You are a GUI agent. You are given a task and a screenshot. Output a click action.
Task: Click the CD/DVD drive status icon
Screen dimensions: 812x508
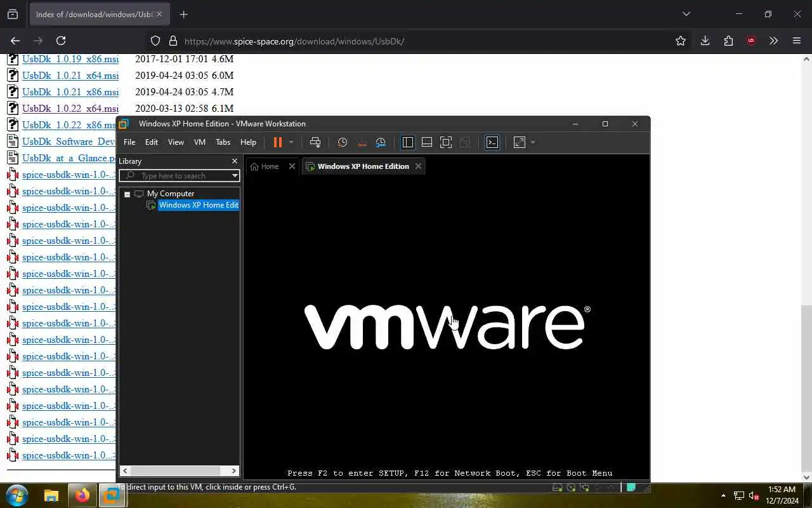point(571,488)
